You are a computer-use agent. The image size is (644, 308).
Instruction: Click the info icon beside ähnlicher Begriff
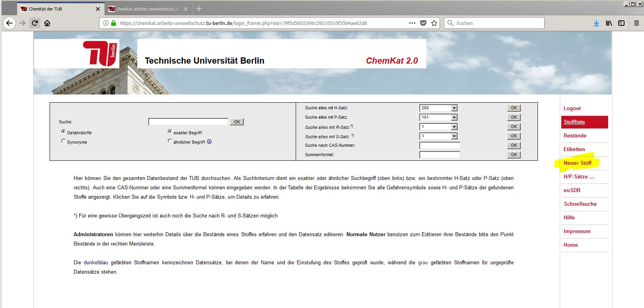(209, 142)
